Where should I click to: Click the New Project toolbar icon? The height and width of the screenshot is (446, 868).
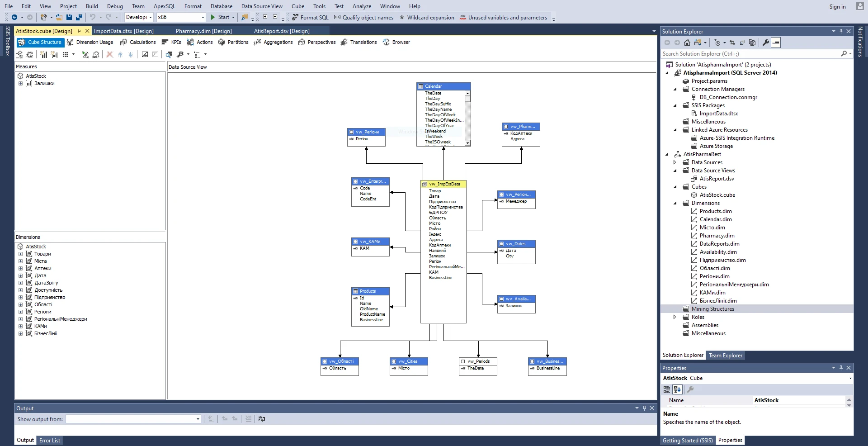click(x=43, y=17)
